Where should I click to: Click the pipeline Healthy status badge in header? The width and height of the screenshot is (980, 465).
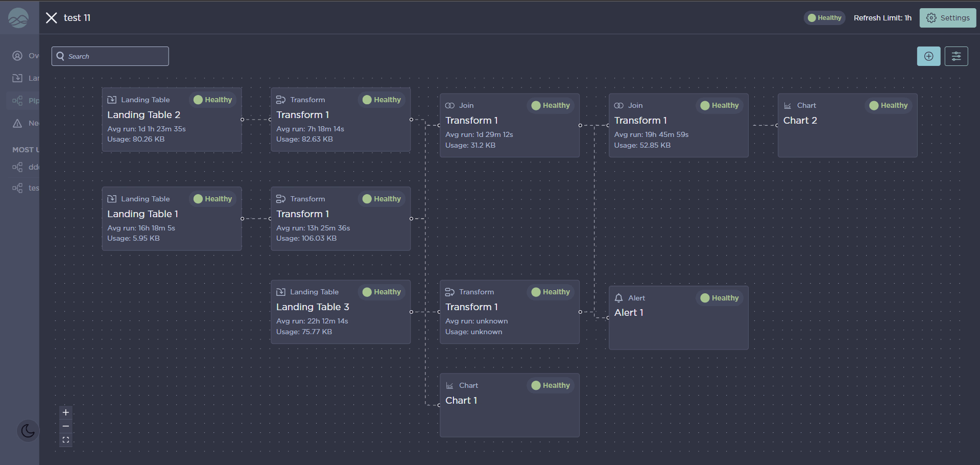[x=824, y=18]
